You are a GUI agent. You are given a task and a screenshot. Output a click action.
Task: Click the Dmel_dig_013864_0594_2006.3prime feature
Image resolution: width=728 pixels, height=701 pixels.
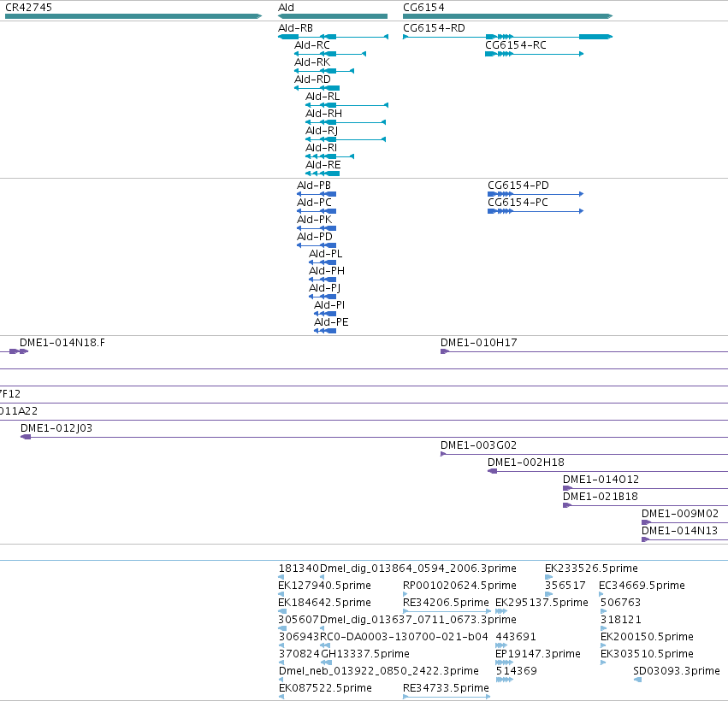pos(323,577)
